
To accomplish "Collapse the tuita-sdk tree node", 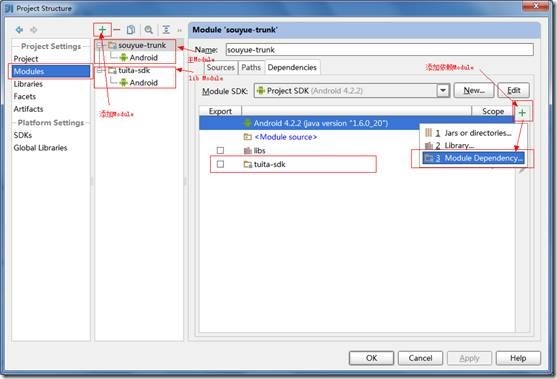I will click(99, 71).
